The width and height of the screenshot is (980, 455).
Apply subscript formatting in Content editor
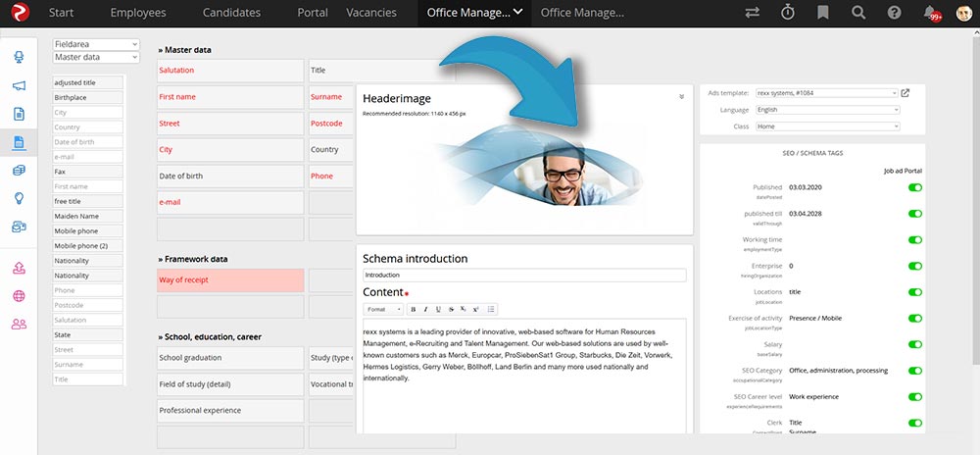(464, 309)
